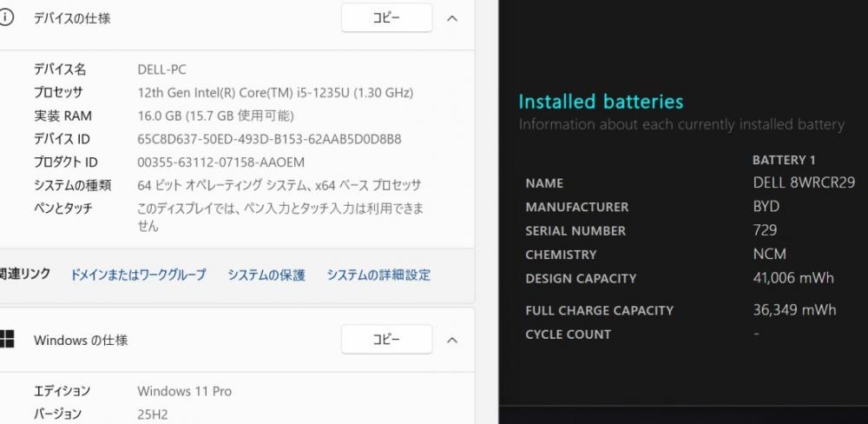Click the Windows の仕様 section title
This screenshot has height=424, width=868.
pos(81,341)
